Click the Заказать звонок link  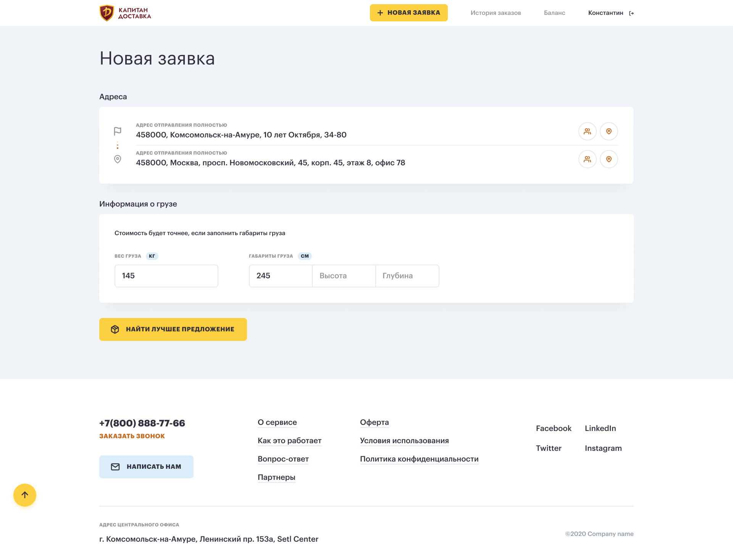(132, 436)
